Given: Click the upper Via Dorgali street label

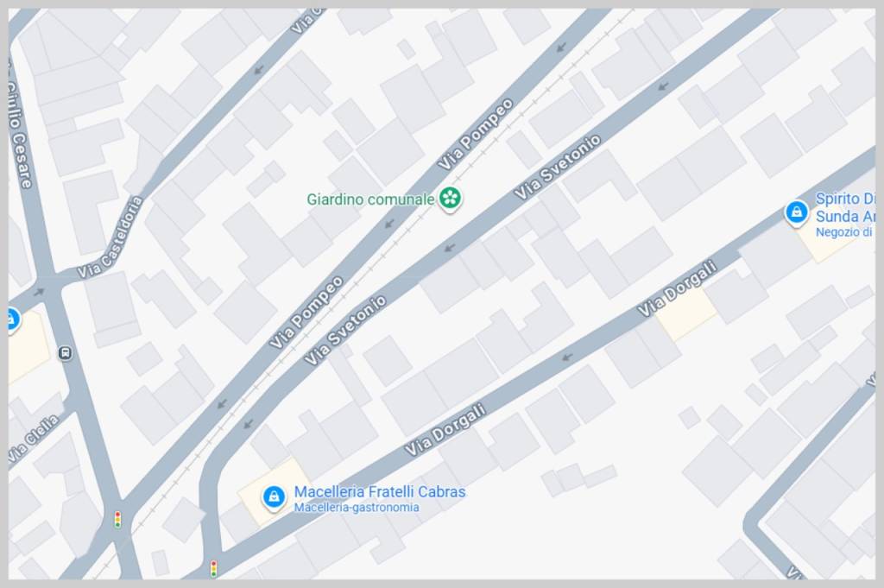Looking at the screenshot, I should click(x=677, y=288).
